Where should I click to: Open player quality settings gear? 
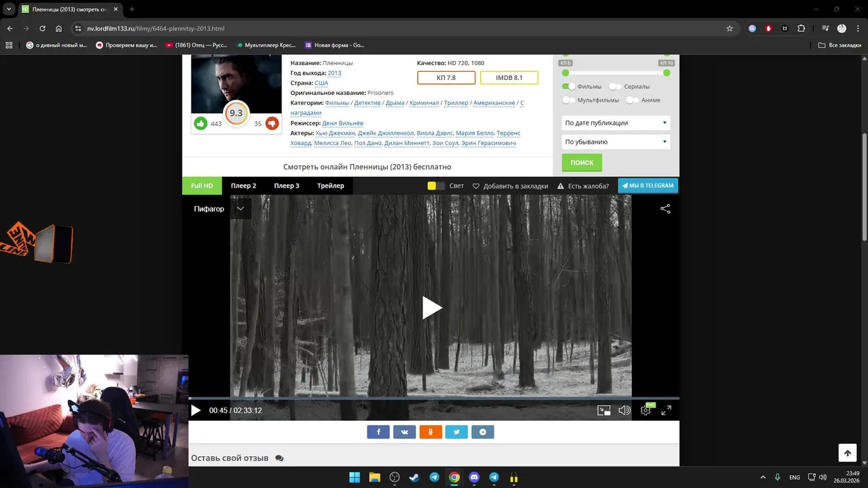pyautogui.click(x=646, y=410)
